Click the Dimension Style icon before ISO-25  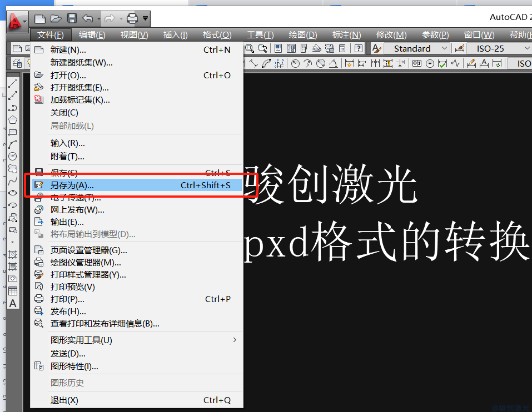point(459,48)
